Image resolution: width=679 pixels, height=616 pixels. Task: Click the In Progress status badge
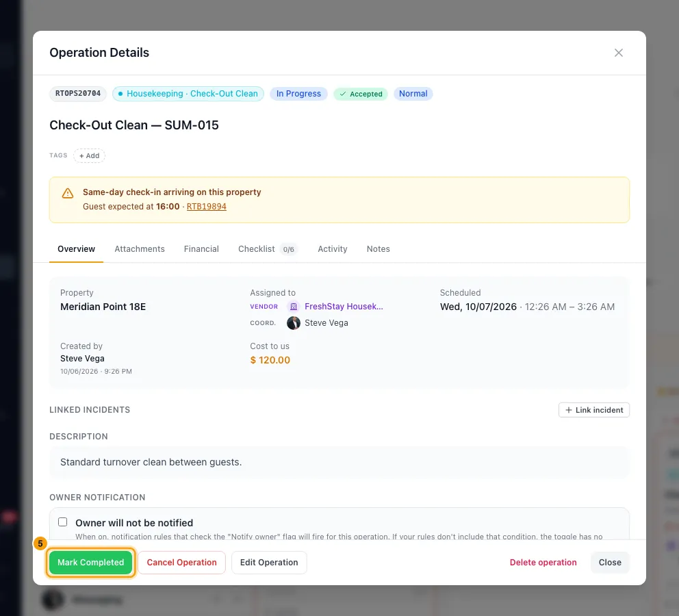[299, 94]
